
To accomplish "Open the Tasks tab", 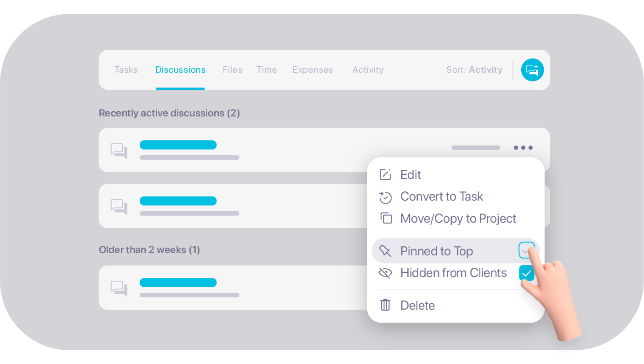I will click(126, 70).
